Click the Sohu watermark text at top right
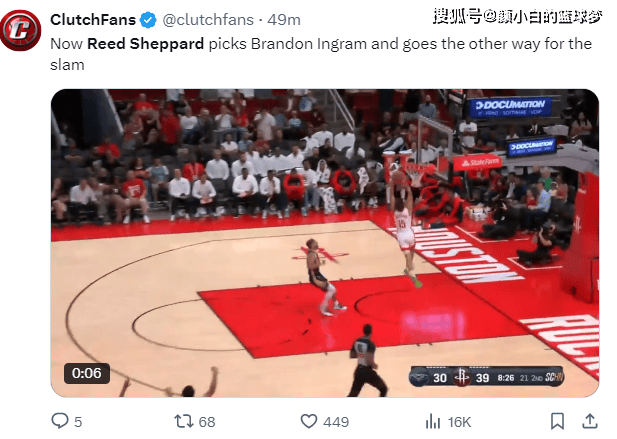This screenshot has height=439, width=617. [517, 17]
